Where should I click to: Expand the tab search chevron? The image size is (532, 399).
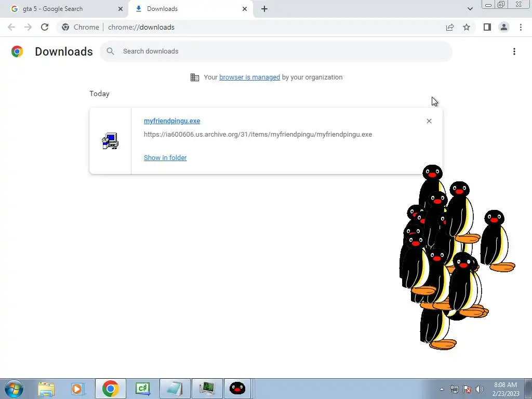click(x=470, y=9)
